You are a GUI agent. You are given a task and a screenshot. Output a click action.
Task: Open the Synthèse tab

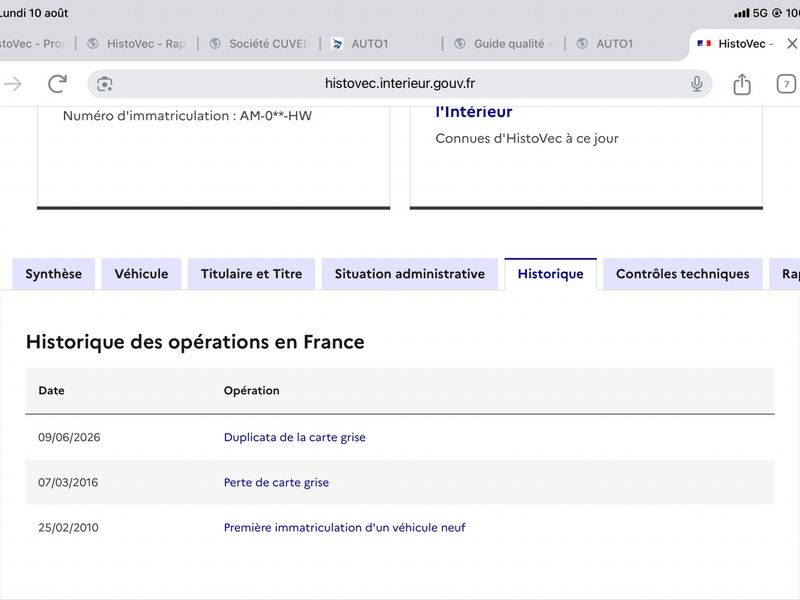pos(54,274)
